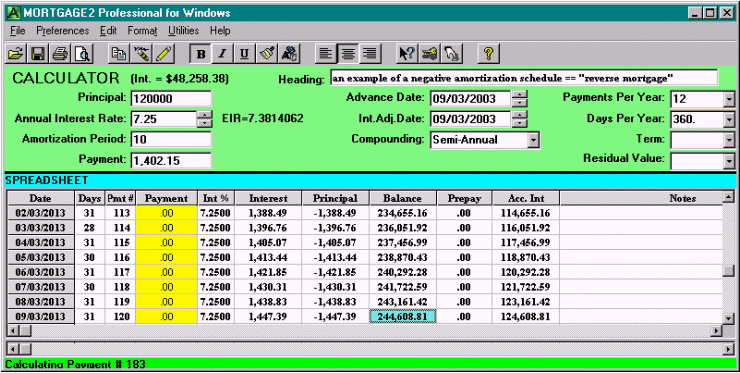Screen dimensions: 740x373
Task: Open the Preferences menu
Action: 62,31
